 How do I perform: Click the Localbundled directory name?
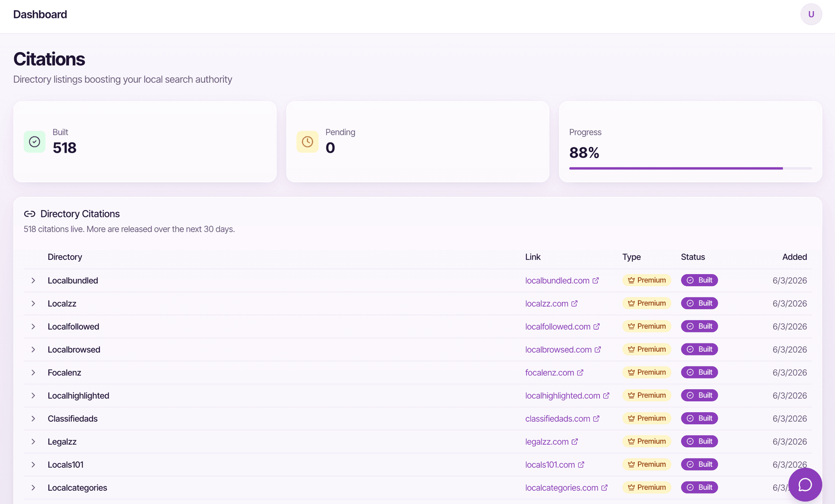pyautogui.click(x=73, y=280)
